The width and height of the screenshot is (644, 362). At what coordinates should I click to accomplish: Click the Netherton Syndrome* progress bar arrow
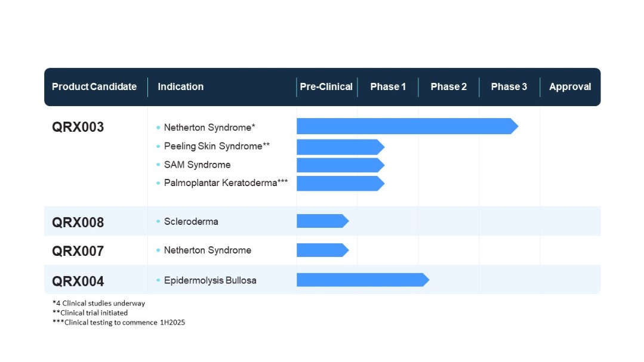[407, 126]
